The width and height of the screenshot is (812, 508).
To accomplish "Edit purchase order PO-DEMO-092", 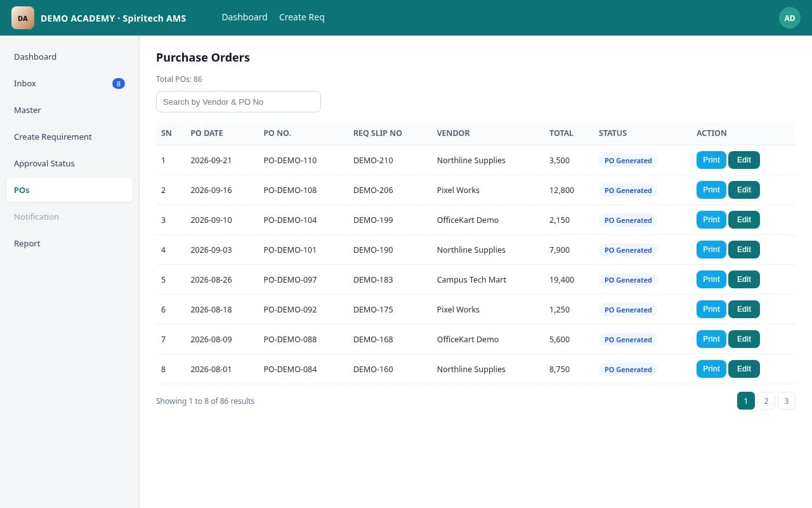I will coord(744,309).
